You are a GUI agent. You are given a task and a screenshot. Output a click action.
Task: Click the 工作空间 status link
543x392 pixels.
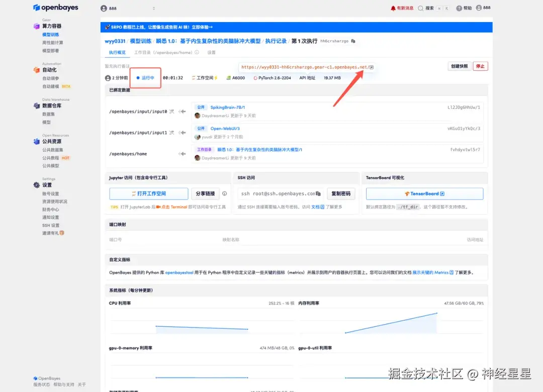click(205, 78)
